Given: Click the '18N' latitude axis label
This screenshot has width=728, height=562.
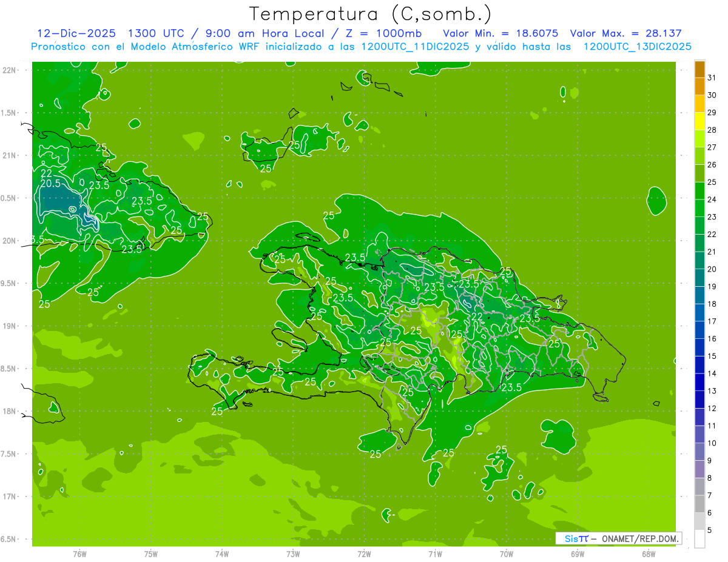Looking at the screenshot, I should pyautogui.click(x=8, y=412).
